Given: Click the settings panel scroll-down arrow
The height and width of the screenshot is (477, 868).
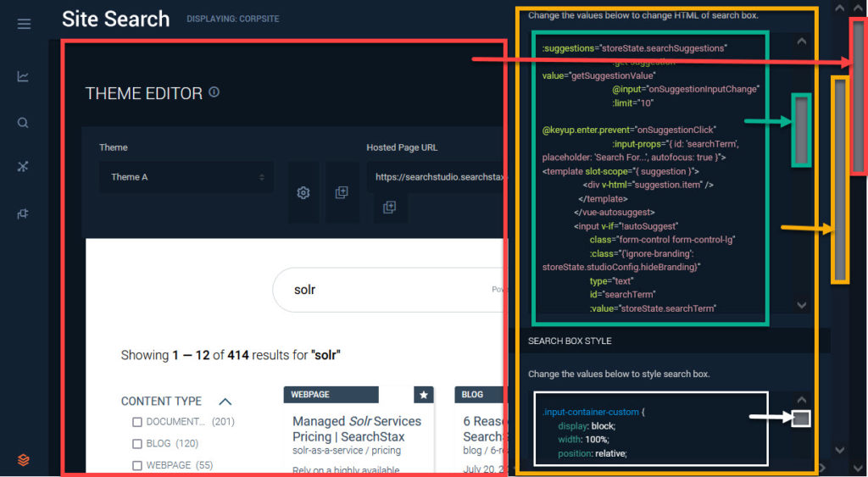Looking at the screenshot, I should pos(840,450).
